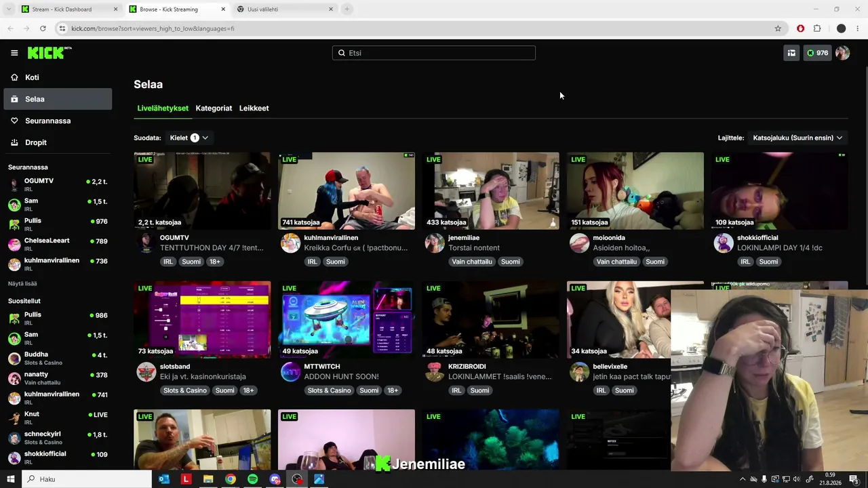Image resolution: width=868 pixels, height=488 pixels.
Task: Open Spotify from the taskbar
Action: pyautogui.click(x=252, y=479)
